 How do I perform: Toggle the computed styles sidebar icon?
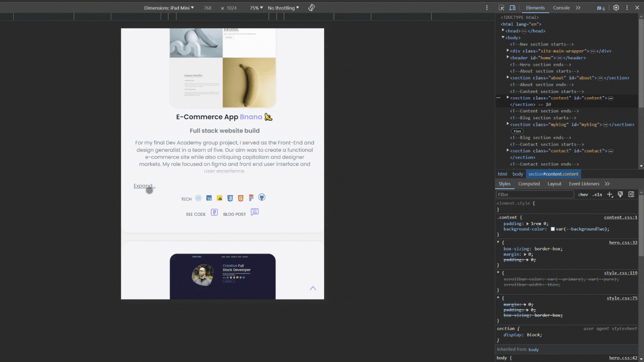click(x=631, y=194)
